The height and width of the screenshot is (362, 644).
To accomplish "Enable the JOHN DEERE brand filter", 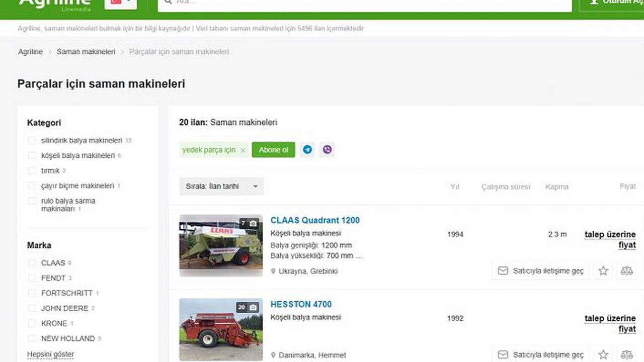I will tap(32, 308).
